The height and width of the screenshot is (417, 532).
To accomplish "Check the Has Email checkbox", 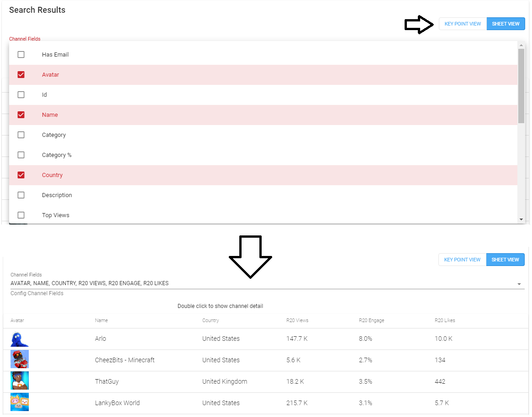I will pos(21,55).
